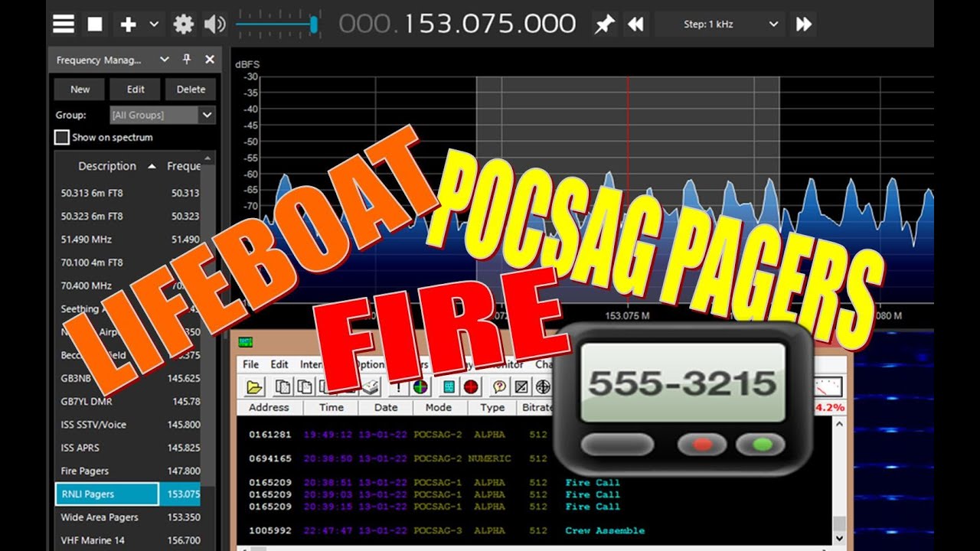Expand the chevron next to the plus icon
Image resolution: width=980 pixels, height=551 pixels.
154,24
